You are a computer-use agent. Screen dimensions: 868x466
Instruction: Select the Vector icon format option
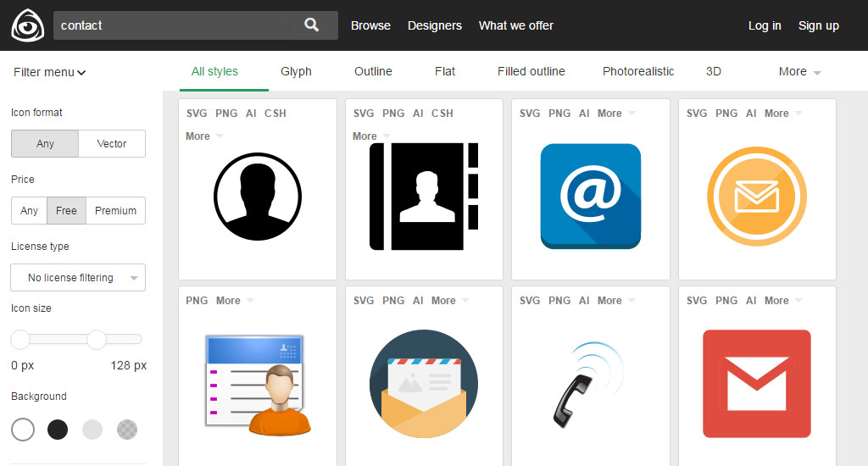(112, 144)
